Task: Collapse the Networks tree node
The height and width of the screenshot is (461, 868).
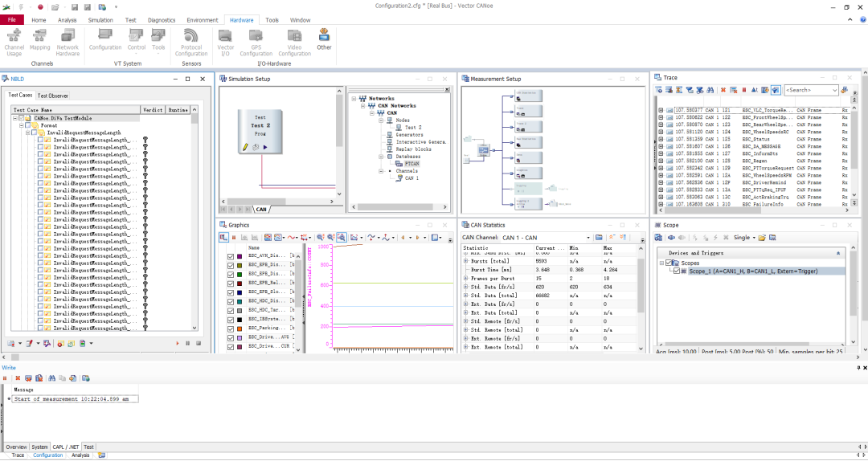Action: coord(354,99)
